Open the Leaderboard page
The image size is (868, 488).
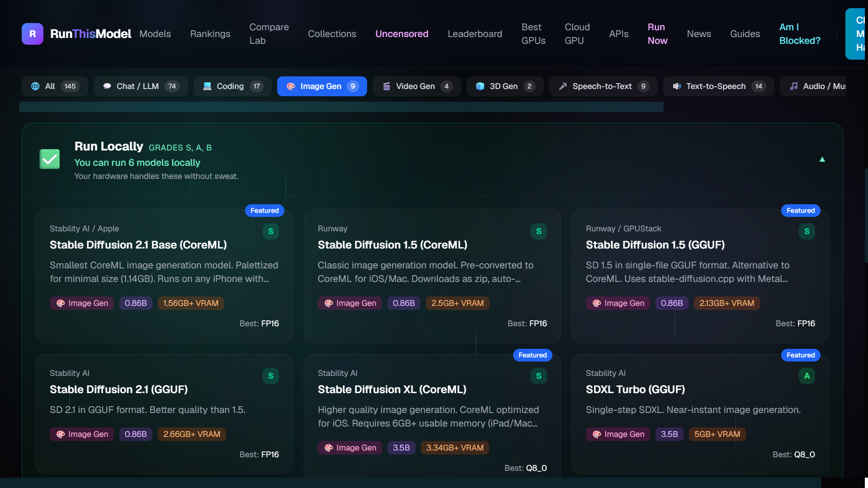[x=475, y=34]
